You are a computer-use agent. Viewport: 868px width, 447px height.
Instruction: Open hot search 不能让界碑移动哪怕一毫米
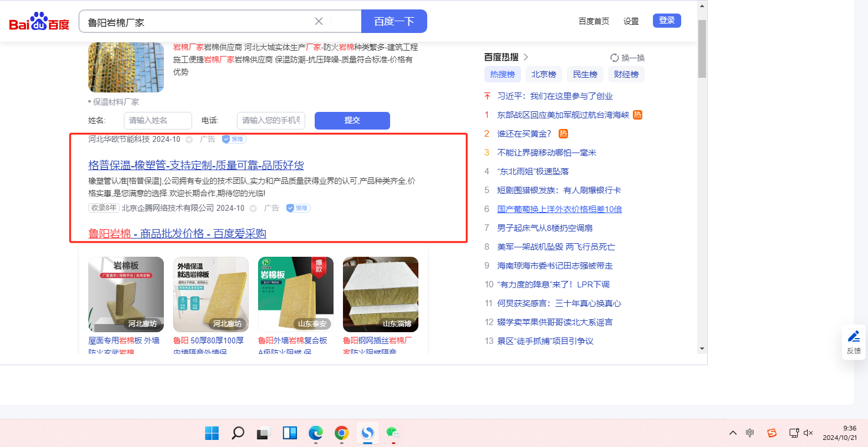[547, 153]
